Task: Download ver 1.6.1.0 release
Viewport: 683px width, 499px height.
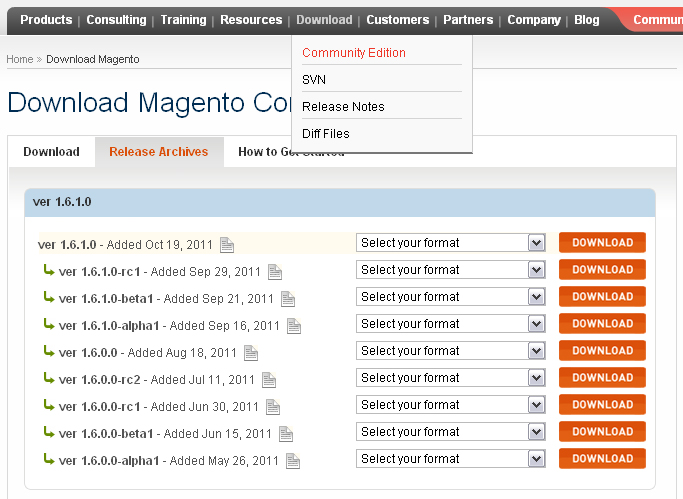Action: click(x=602, y=243)
